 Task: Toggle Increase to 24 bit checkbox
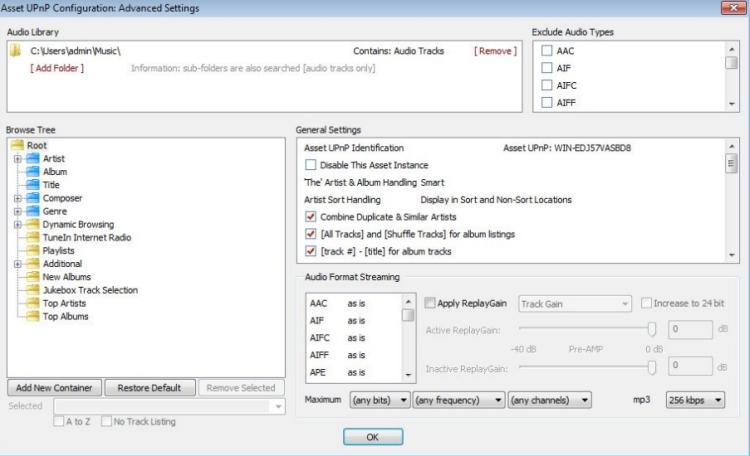[x=646, y=303]
